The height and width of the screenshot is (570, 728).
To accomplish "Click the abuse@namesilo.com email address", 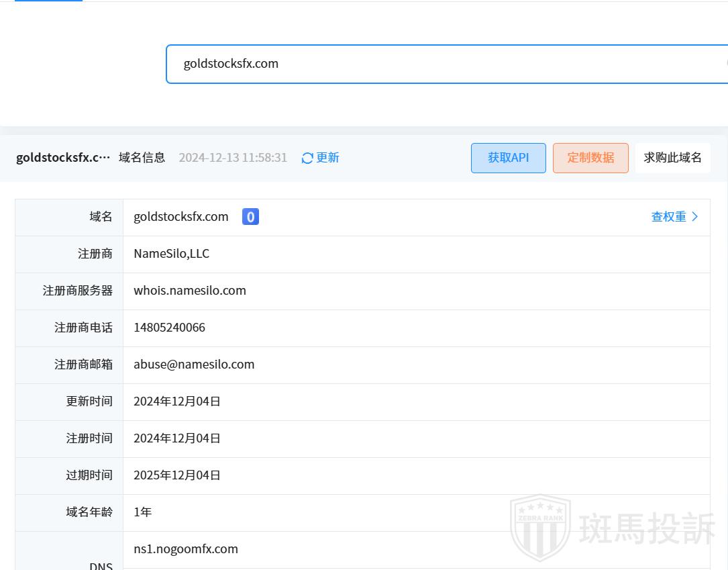I will [194, 365].
